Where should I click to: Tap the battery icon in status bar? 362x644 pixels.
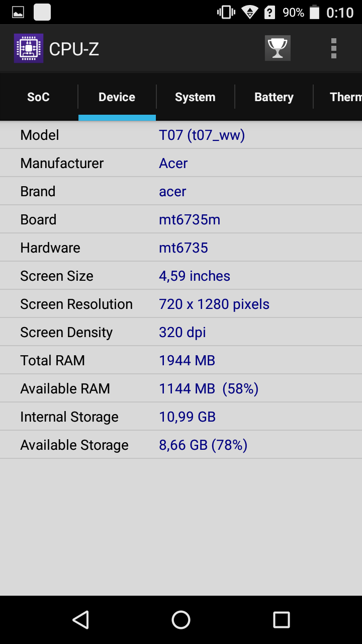pos(315,12)
